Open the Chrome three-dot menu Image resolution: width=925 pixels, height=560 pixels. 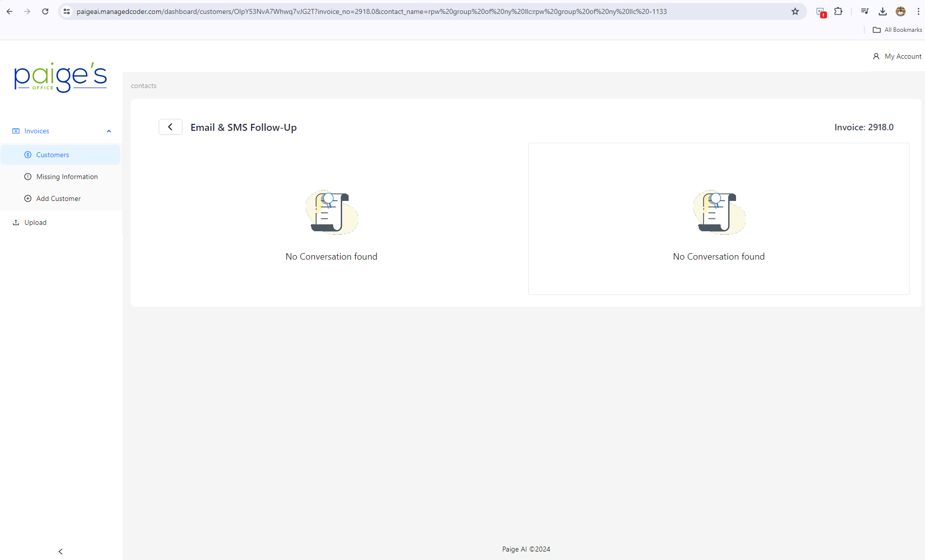click(918, 11)
